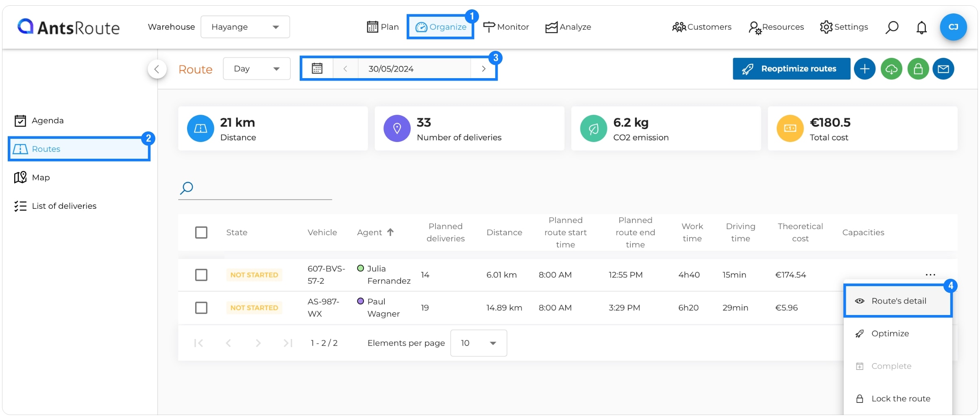Image resolution: width=980 pixels, height=420 pixels.
Task: Click the Planned deliveries column header
Action: (445, 232)
